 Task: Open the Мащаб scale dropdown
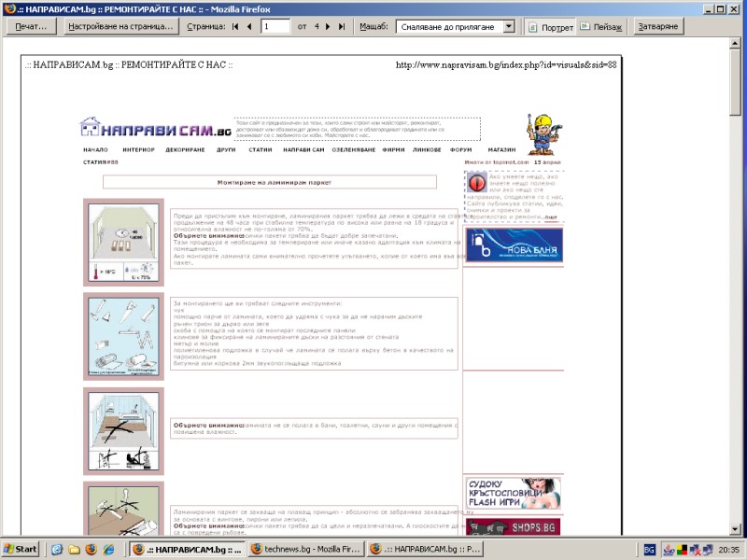point(508,27)
